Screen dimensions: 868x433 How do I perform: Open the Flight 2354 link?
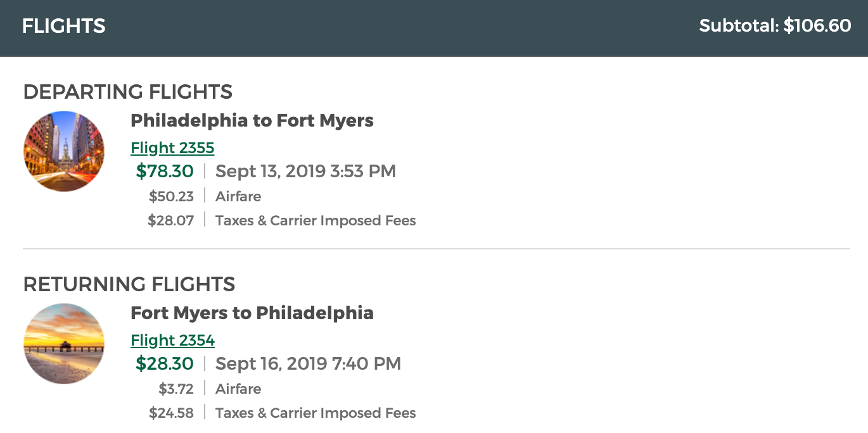(x=172, y=341)
